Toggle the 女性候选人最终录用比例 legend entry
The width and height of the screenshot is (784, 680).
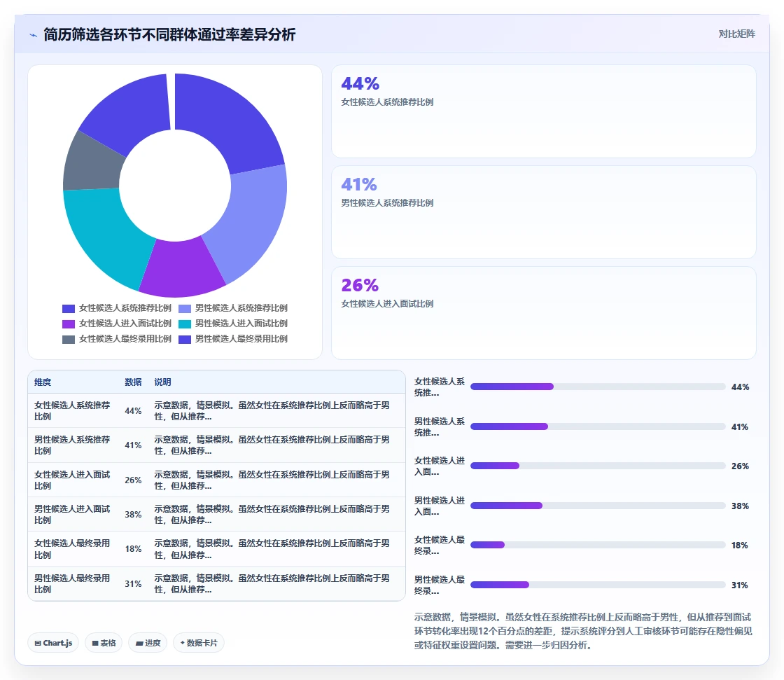[117, 339]
